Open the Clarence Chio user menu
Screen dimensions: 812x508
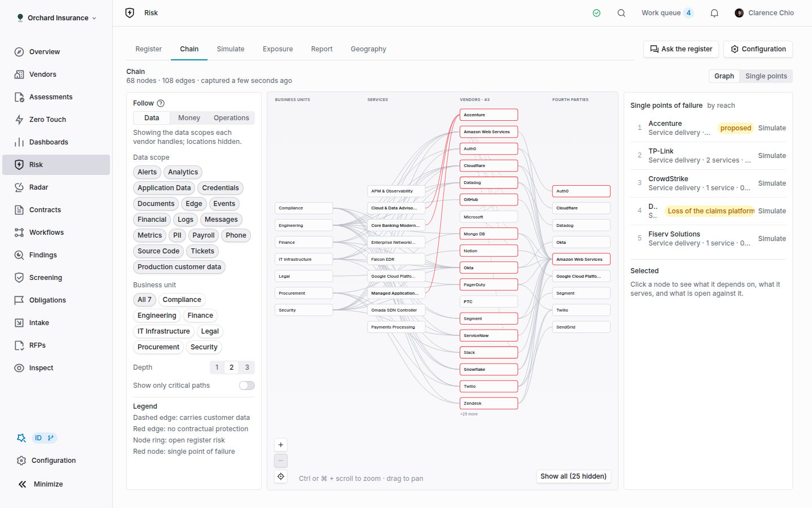764,13
